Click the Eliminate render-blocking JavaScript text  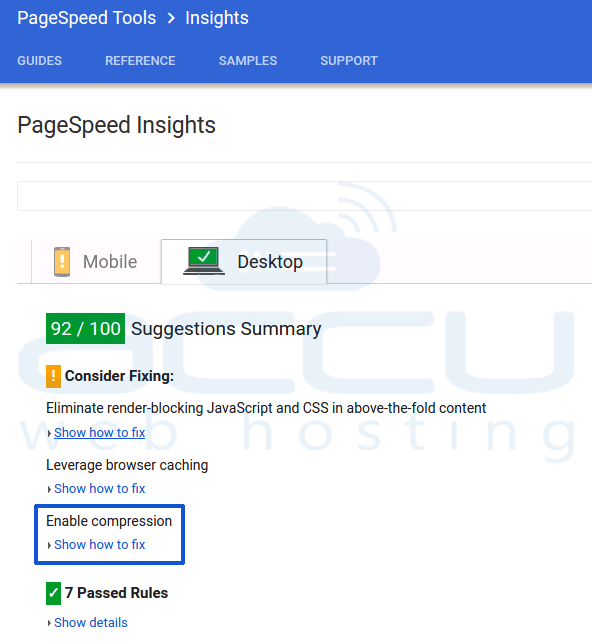click(266, 408)
